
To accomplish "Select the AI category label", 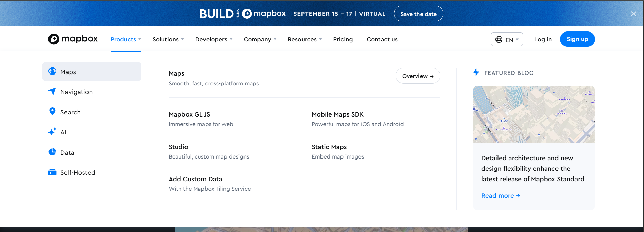I will [63, 132].
